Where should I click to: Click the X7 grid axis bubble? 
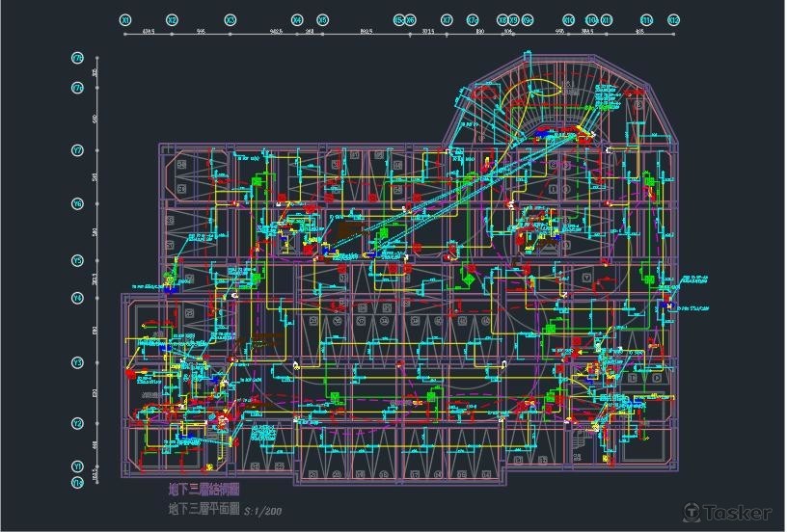[447, 19]
